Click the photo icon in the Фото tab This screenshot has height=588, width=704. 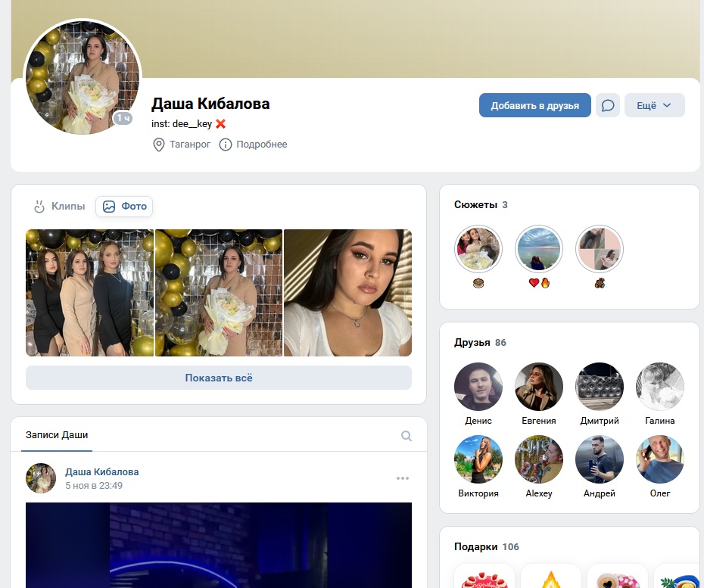point(109,207)
